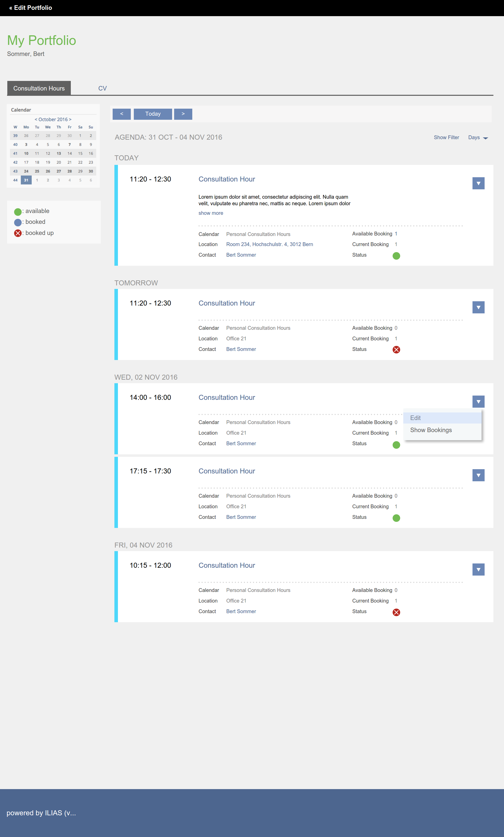Click the green available legend icon
Image resolution: width=504 pixels, height=837 pixels.
tap(18, 212)
